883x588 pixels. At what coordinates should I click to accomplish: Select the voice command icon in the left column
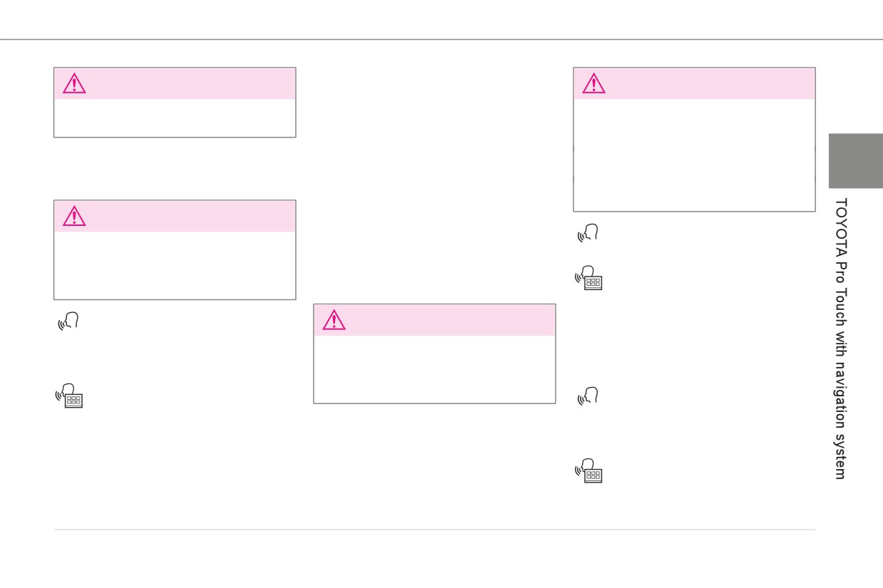(x=69, y=323)
